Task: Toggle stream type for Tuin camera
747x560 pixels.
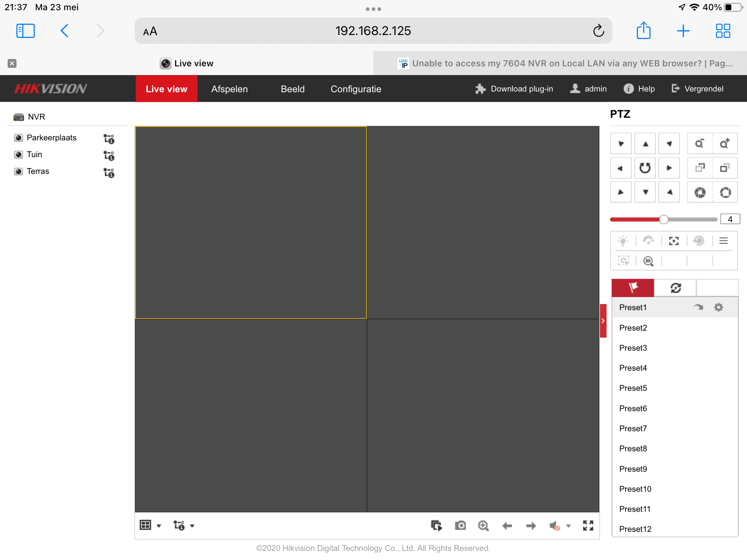Action: pyautogui.click(x=109, y=156)
